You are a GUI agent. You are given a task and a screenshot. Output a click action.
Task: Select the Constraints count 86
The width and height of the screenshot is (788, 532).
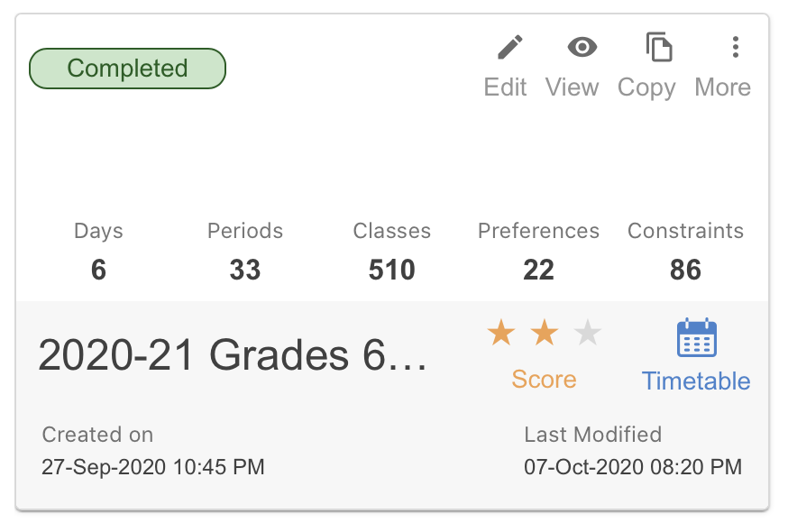click(x=685, y=270)
